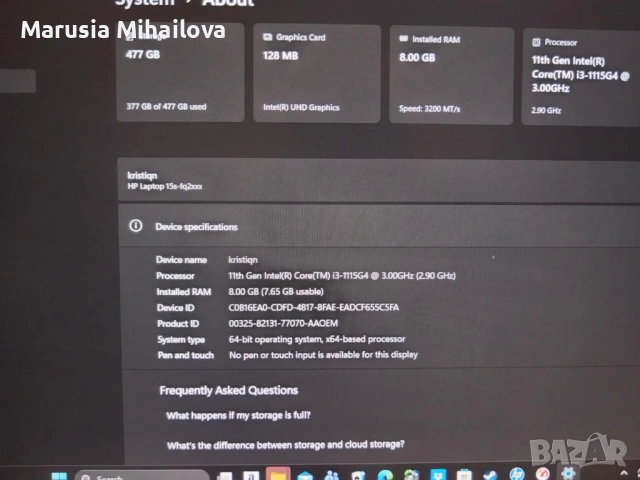The image size is (640, 480).
Task: Click the 'Pen and touch' label
Action: click(x=186, y=355)
